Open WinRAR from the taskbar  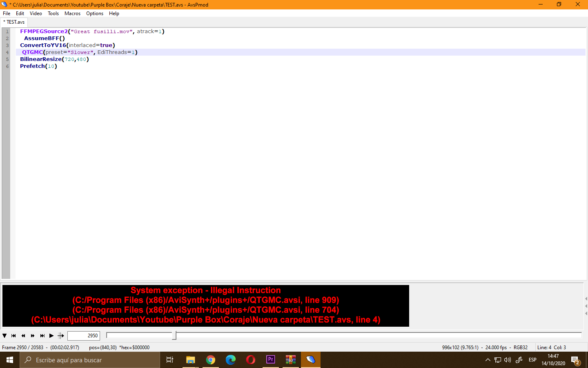pyautogui.click(x=290, y=360)
